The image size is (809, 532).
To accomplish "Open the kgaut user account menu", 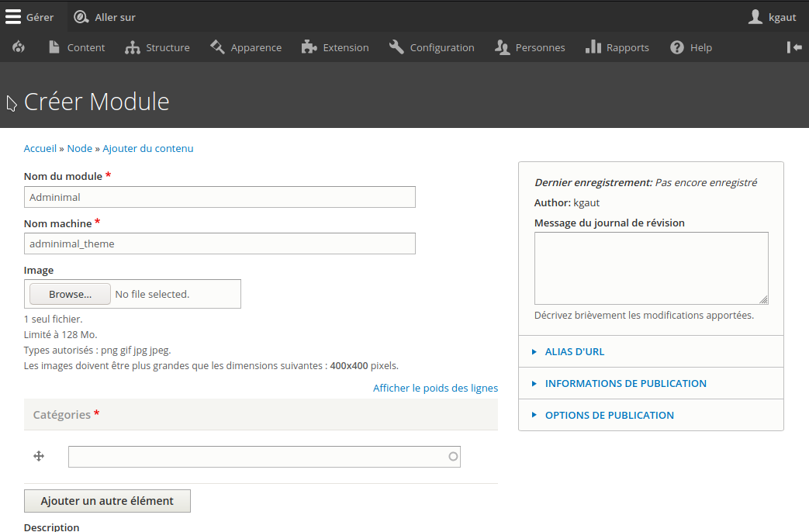I will coord(772,17).
